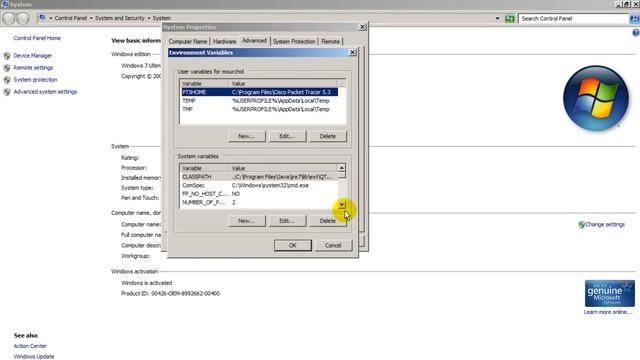Screen dimensions: 640x360
Task: Click Variable column header in user variables
Action: point(204,83)
